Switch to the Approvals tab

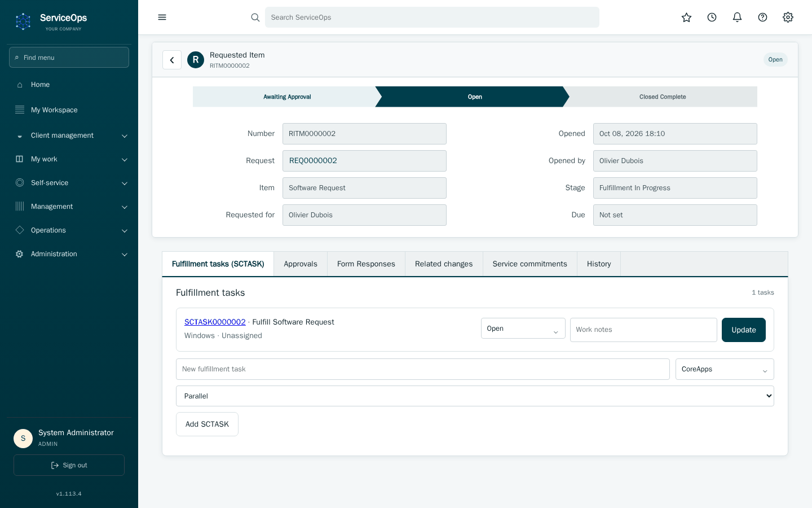click(301, 264)
